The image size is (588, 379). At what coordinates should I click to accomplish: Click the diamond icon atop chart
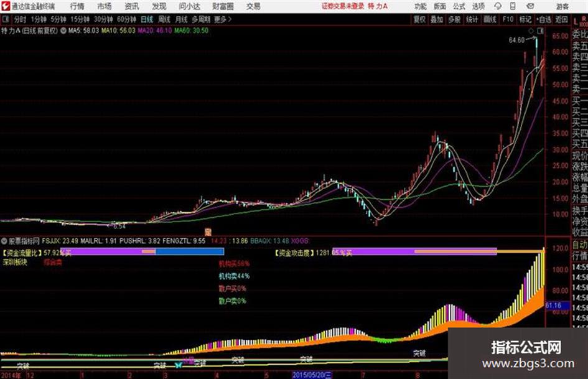531,30
